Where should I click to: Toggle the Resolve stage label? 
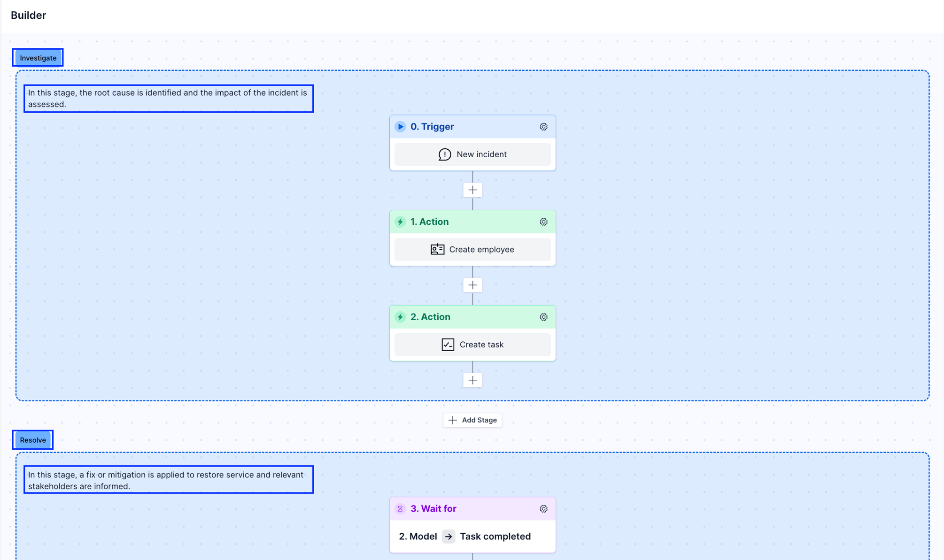(32, 440)
